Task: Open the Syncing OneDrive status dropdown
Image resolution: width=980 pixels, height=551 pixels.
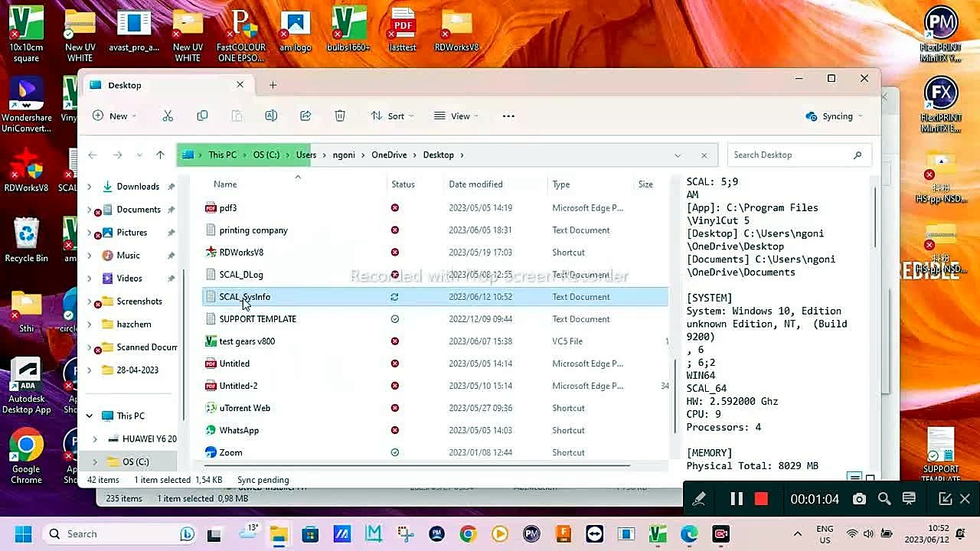Action: (834, 116)
